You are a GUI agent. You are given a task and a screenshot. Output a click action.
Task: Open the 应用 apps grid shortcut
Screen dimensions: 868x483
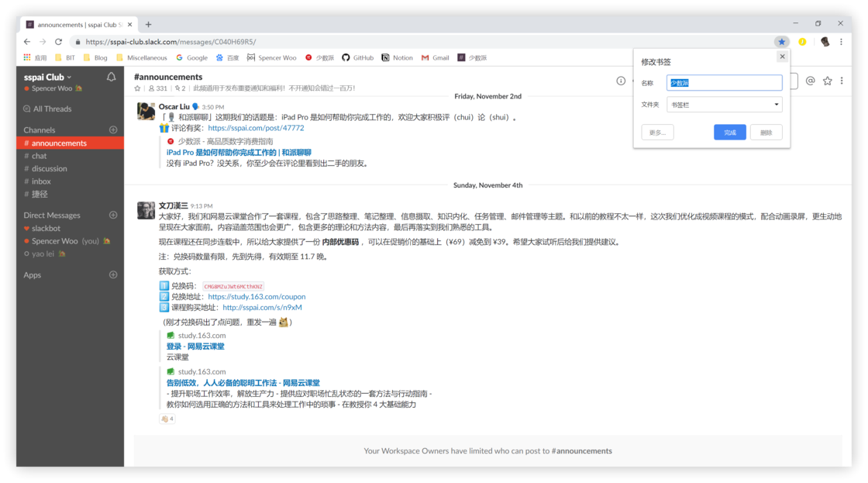pyautogui.click(x=35, y=57)
